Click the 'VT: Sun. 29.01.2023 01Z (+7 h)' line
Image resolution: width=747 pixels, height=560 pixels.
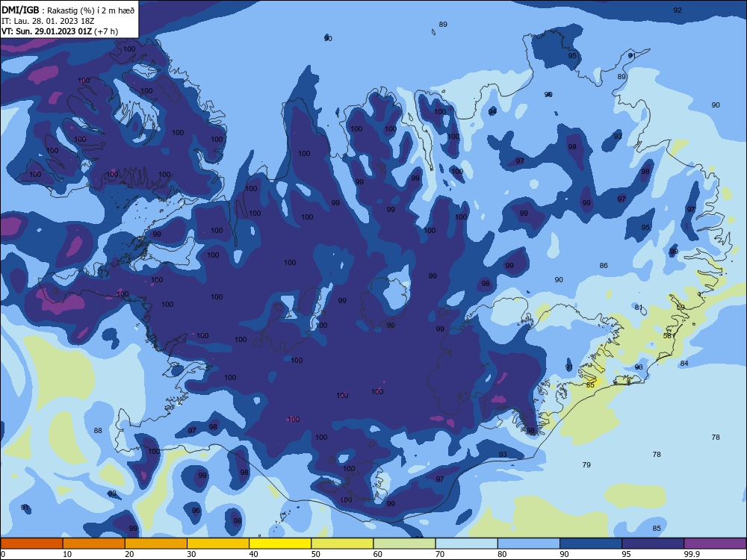pyautogui.click(x=60, y=31)
